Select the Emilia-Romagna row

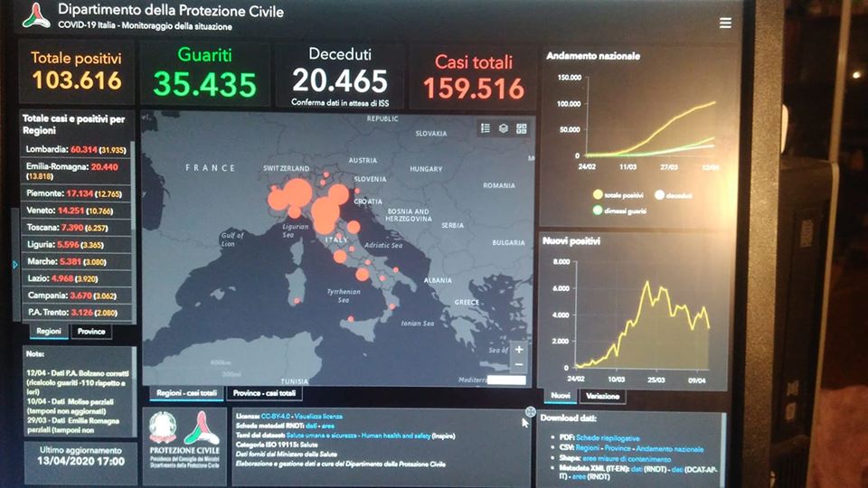[x=76, y=171]
